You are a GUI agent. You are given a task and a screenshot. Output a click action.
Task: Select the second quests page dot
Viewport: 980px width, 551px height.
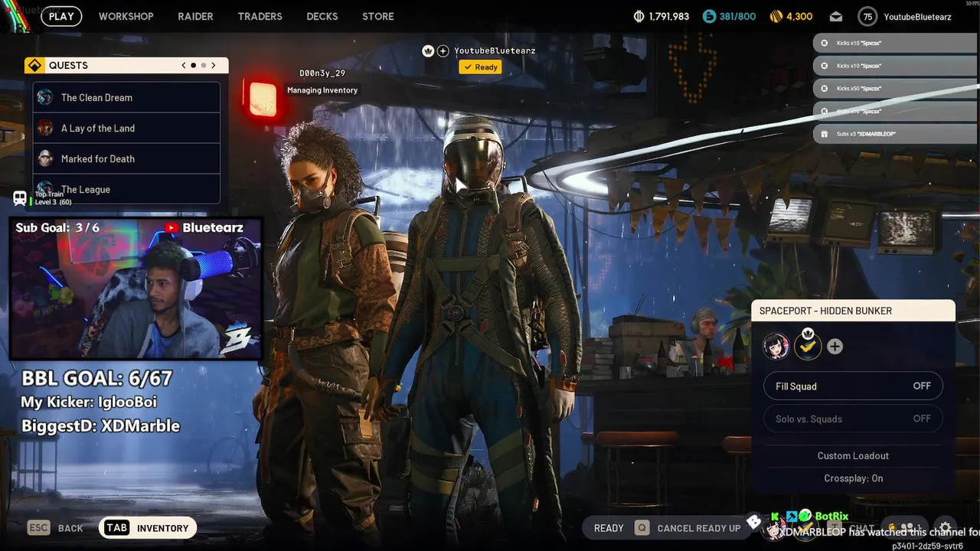(x=203, y=65)
